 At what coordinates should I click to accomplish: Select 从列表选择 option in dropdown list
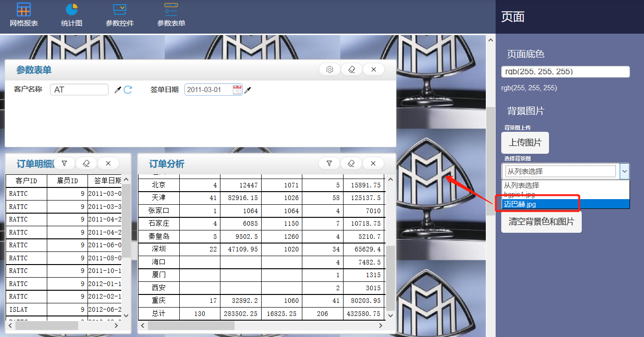(x=565, y=186)
